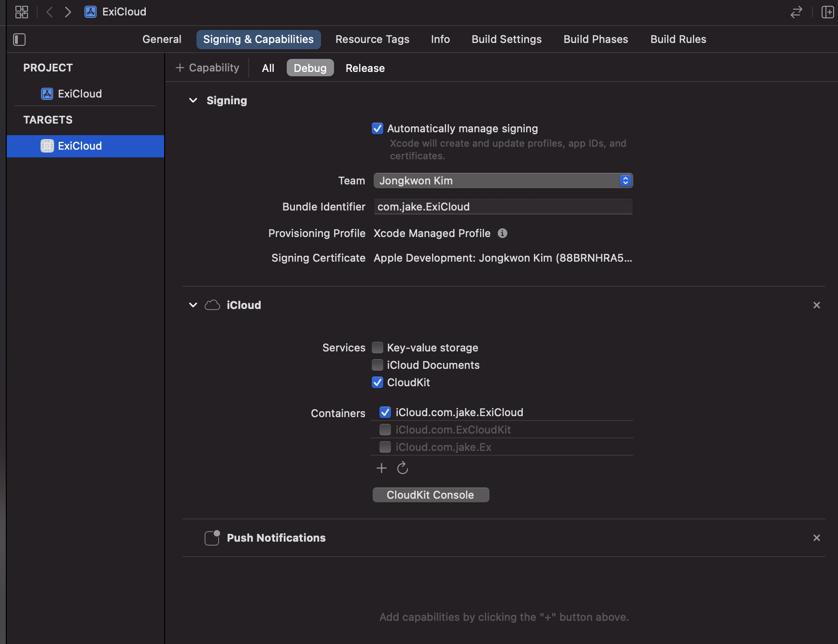
Task: Select the Signing & Capabilities tab
Action: click(x=258, y=40)
